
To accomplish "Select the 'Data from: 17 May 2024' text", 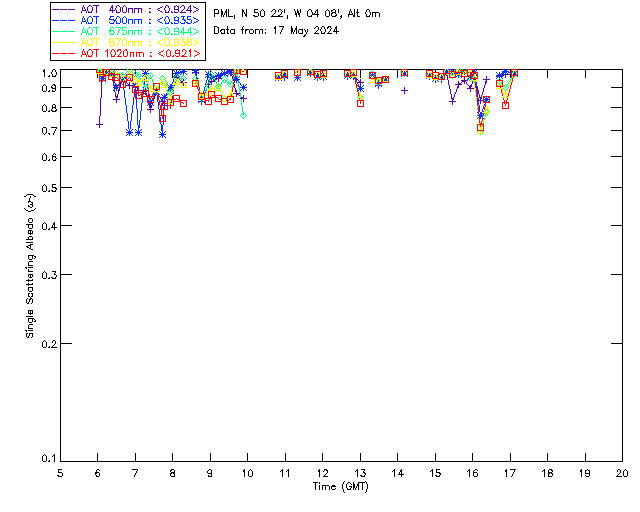I will (276, 31).
